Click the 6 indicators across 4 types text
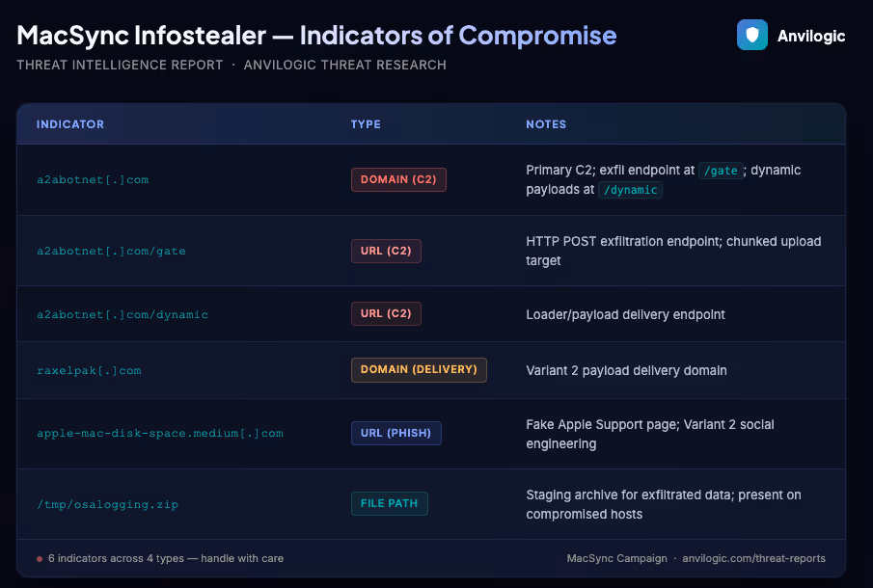873x588 pixels. pyautogui.click(x=165, y=558)
